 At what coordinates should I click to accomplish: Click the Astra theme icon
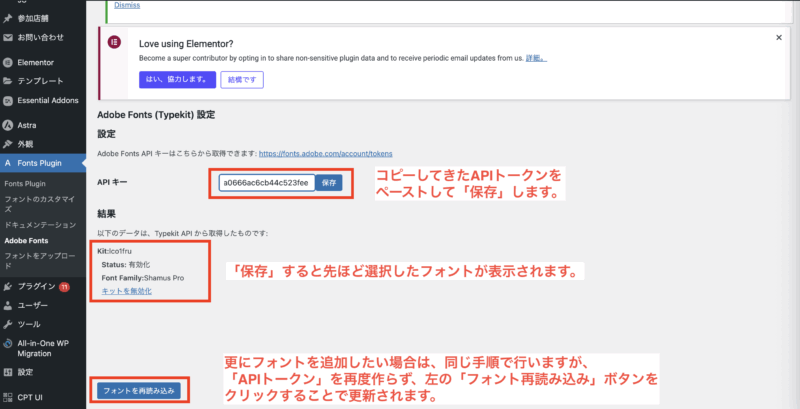click(8, 125)
